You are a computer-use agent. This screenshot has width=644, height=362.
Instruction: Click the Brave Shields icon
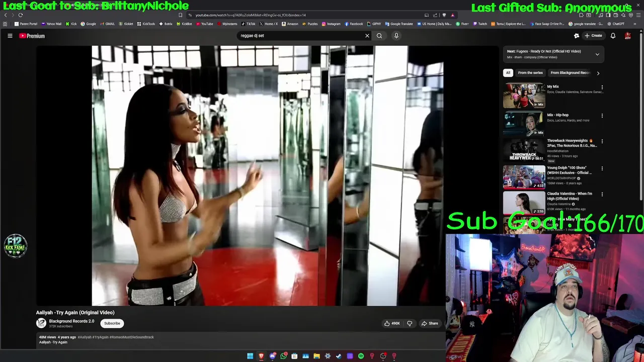point(444,15)
